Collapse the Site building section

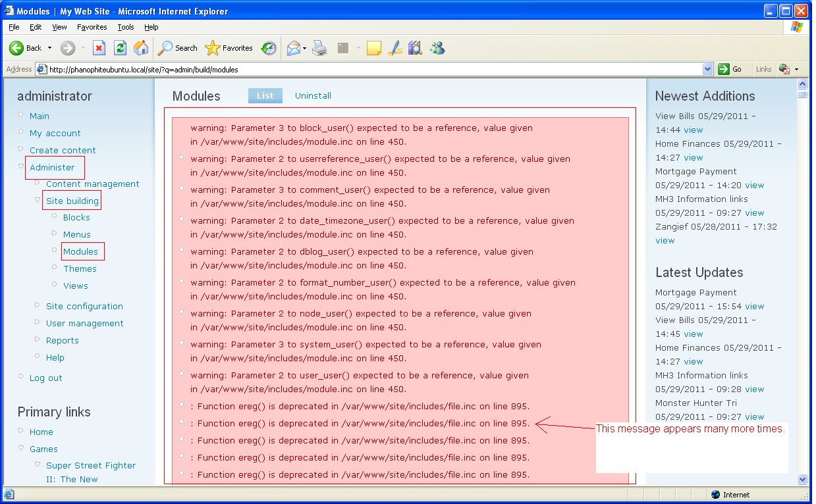point(38,199)
